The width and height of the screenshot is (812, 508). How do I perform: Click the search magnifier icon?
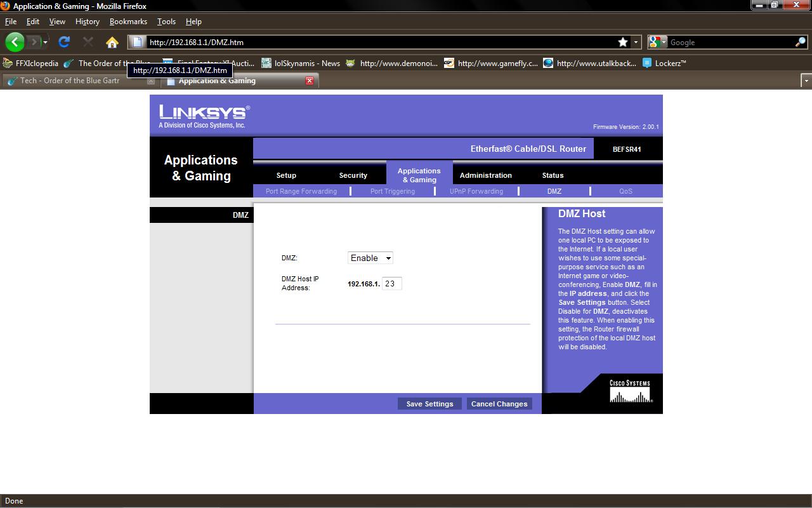801,42
